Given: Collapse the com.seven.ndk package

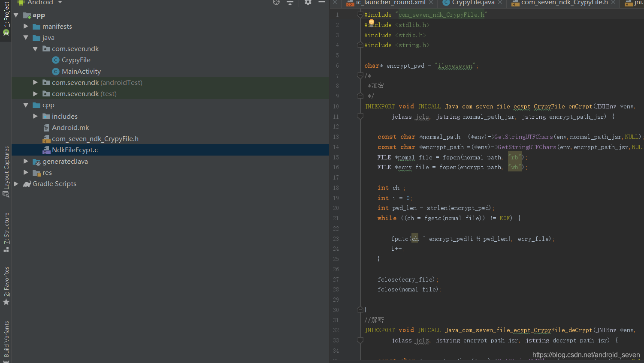Looking at the screenshot, I should pyautogui.click(x=35, y=49).
